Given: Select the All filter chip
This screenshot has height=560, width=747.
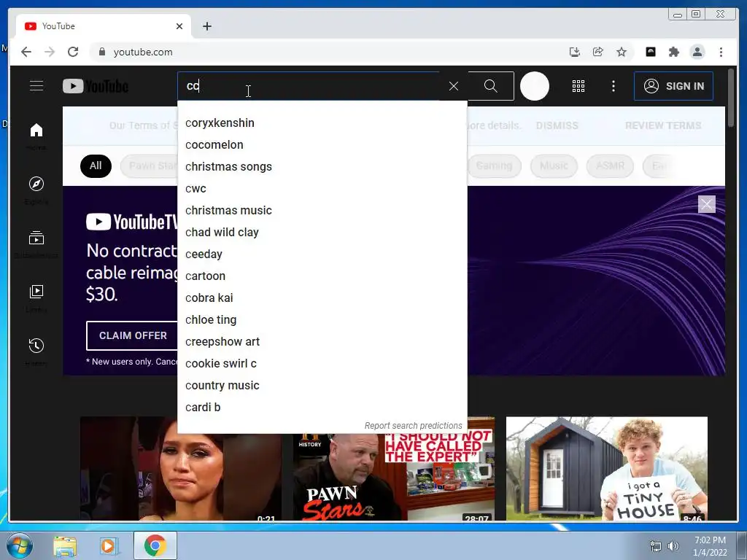Looking at the screenshot, I should coord(96,166).
